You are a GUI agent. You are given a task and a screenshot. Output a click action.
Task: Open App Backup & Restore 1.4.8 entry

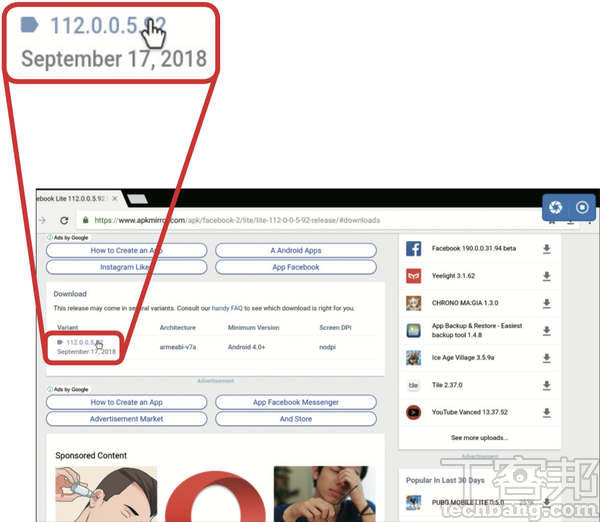click(477, 330)
